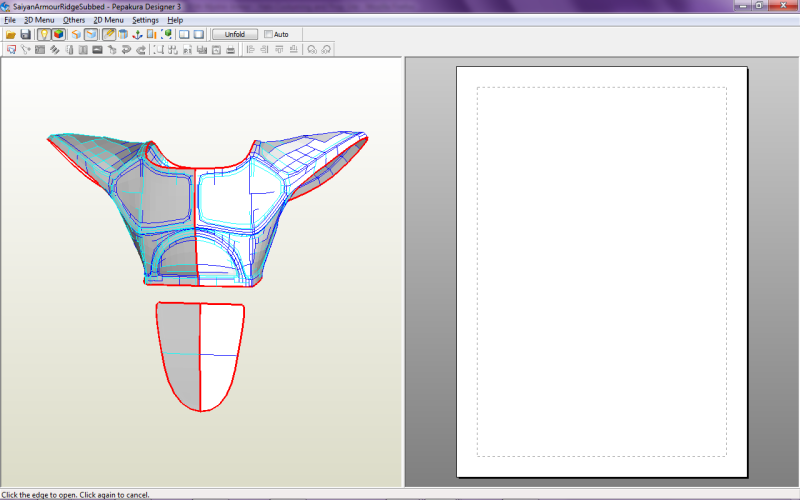Click the diagonal stripes flaps icon

pos(54,49)
